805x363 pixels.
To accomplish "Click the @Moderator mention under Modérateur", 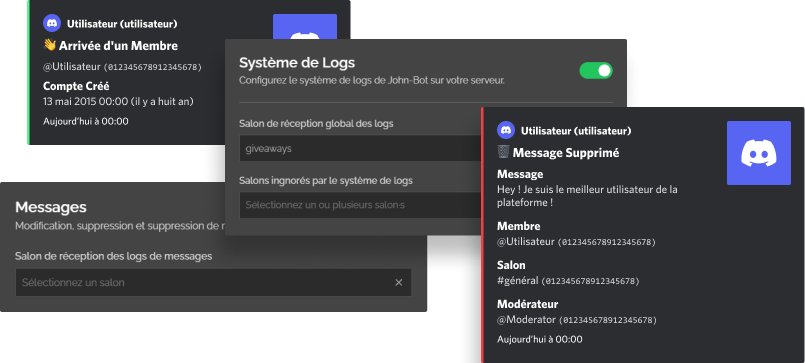I will 526,319.
